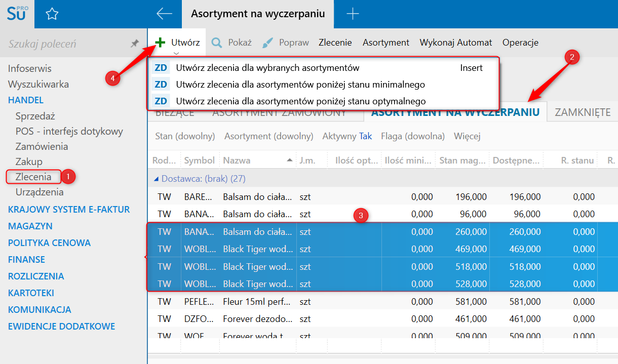Activate the Asortyment na wyczerpaniu window tab
Viewport: 618px width, 364px height.
pos(258,14)
